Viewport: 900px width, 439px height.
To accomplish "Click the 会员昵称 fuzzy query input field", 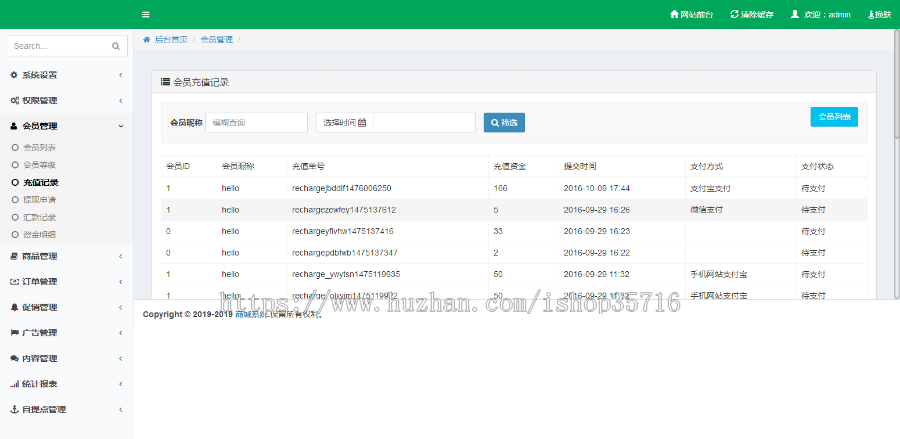I will (257, 122).
